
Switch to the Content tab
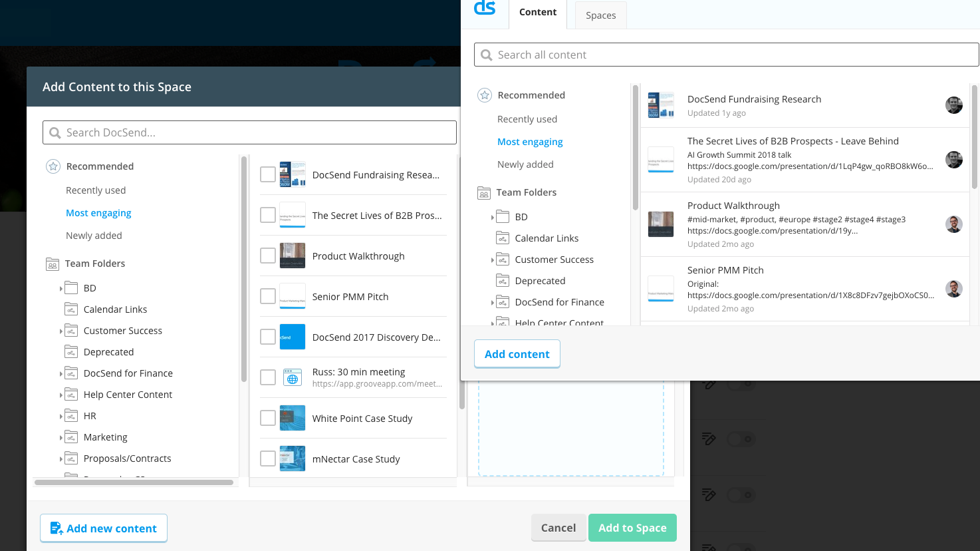(538, 13)
